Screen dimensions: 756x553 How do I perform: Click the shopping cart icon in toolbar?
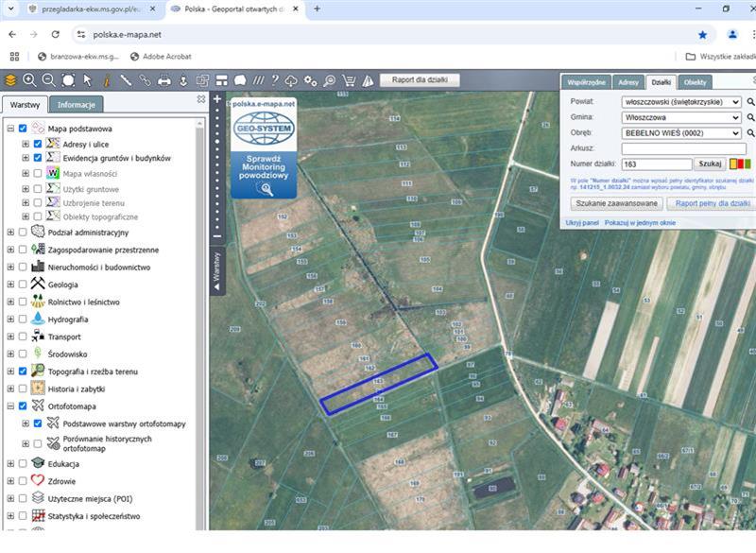coord(348,80)
